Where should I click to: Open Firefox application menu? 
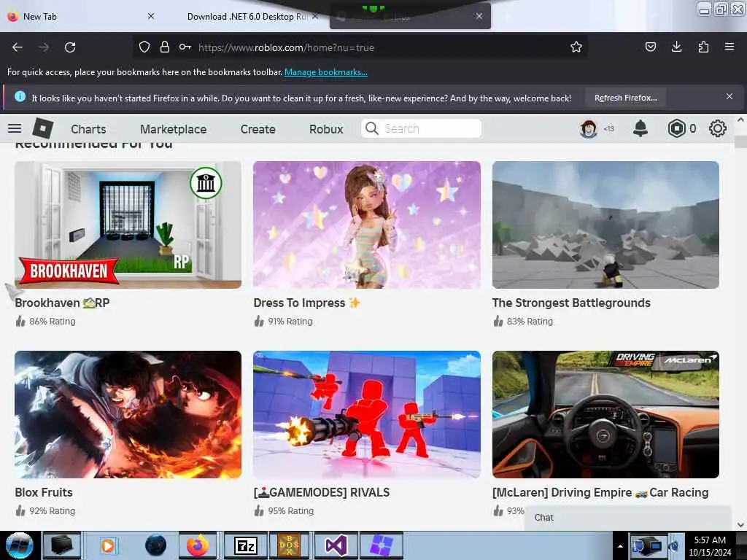pyautogui.click(x=729, y=47)
